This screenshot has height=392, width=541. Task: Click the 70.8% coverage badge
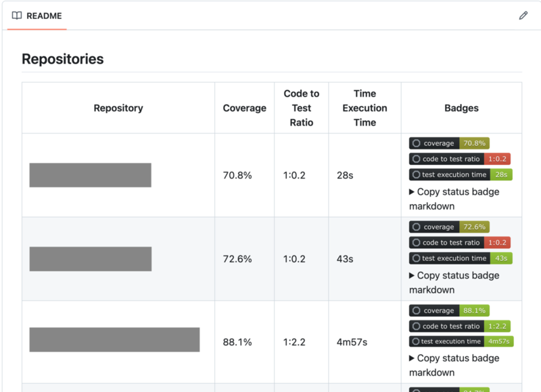[449, 143]
